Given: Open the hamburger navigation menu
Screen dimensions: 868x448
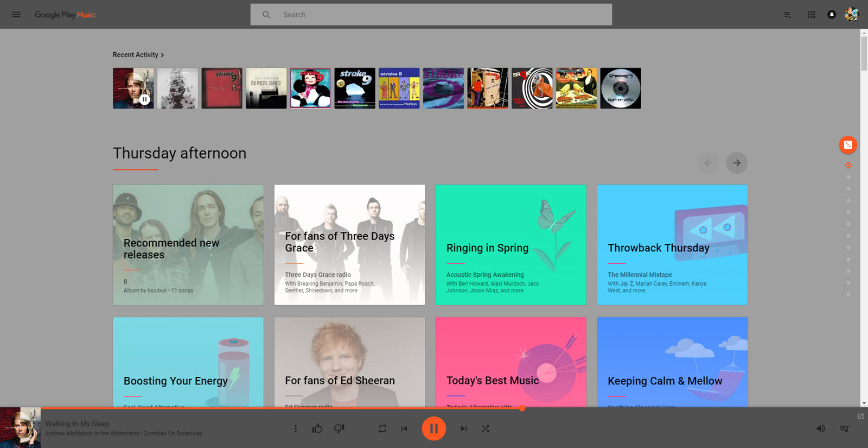Looking at the screenshot, I should click(x=16, y=15).
